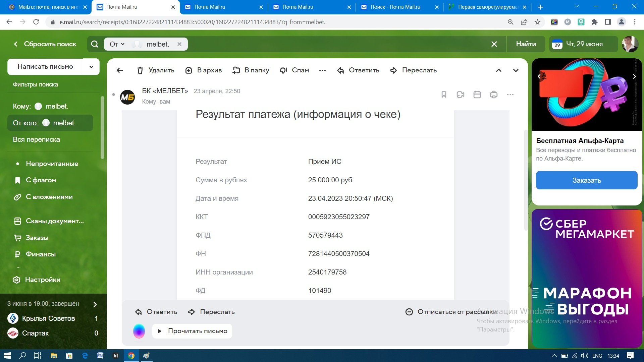Click the Найти search button
The width and height of the screenshot is (644, 362).
point(526,44)
